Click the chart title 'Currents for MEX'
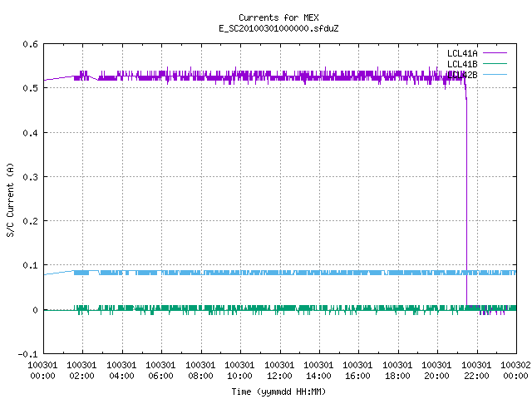Image resolution: width=532 pixels, height=399 pixels. click(278, 17)
